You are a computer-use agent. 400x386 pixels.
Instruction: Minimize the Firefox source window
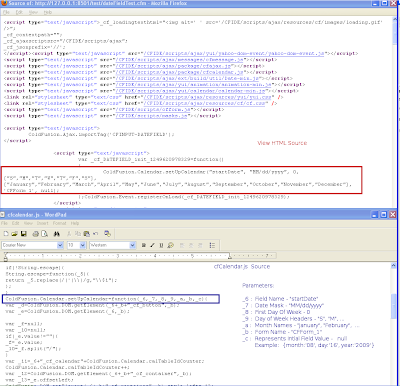point(375,3)
